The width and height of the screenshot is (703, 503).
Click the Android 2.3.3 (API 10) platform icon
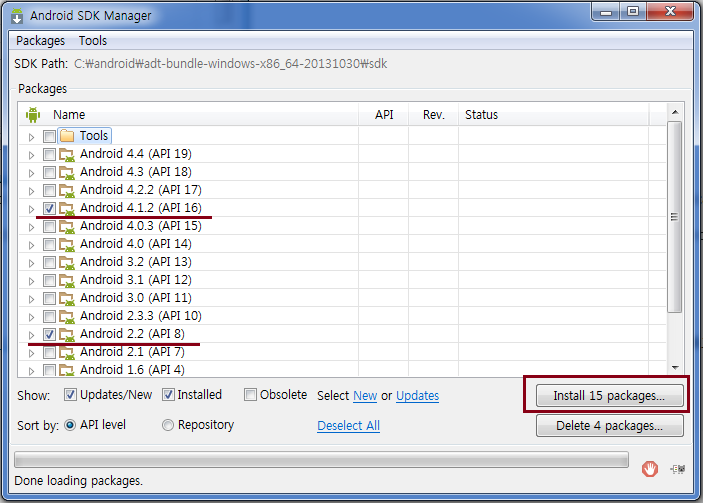(67, 316)
